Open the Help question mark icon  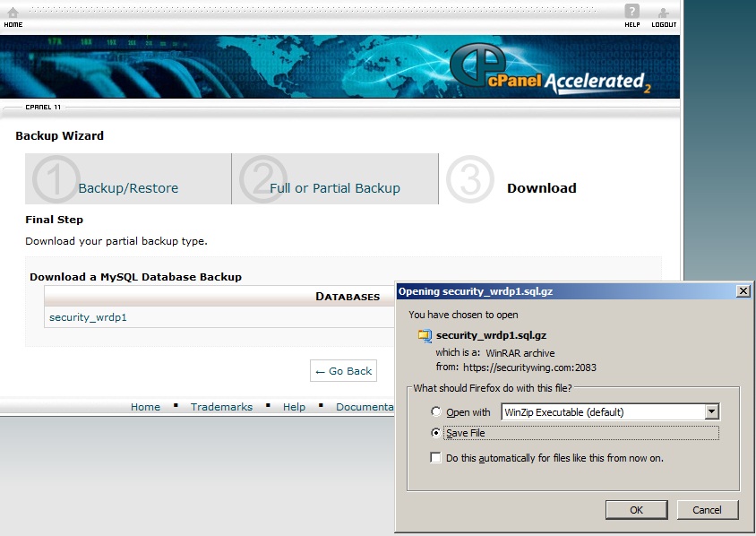[x=631, y=11]
